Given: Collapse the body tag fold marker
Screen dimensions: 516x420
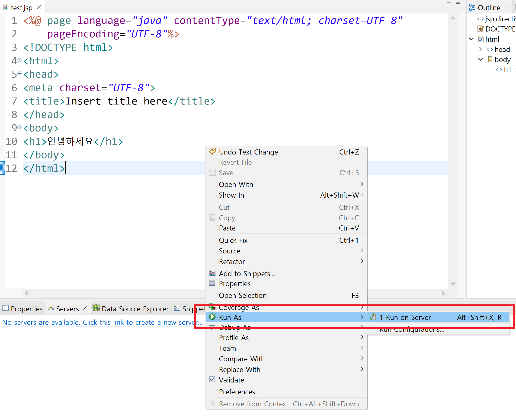Looking at the screenshot, I should point(20,127).
